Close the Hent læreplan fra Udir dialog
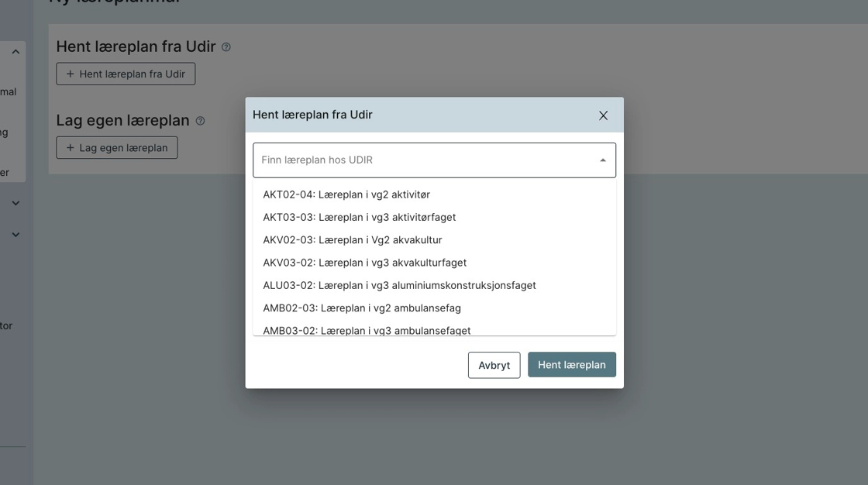This screenshot has height=485, width=868. 603,115
